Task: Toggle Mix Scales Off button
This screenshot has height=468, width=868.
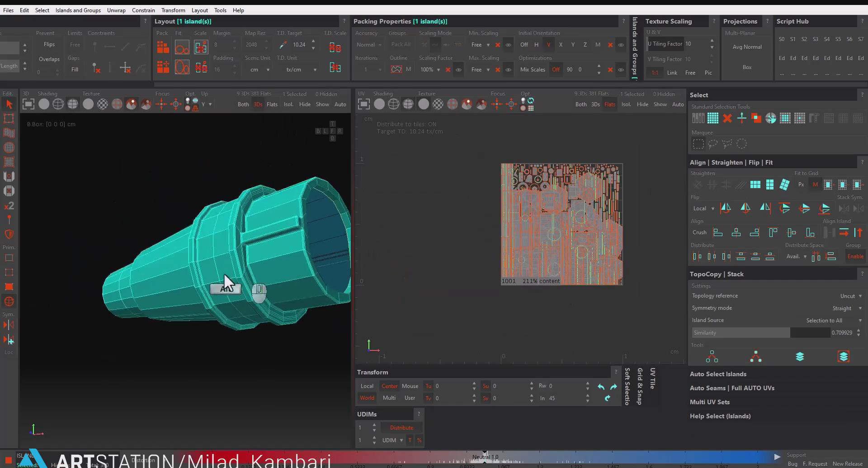Action: 556,70
